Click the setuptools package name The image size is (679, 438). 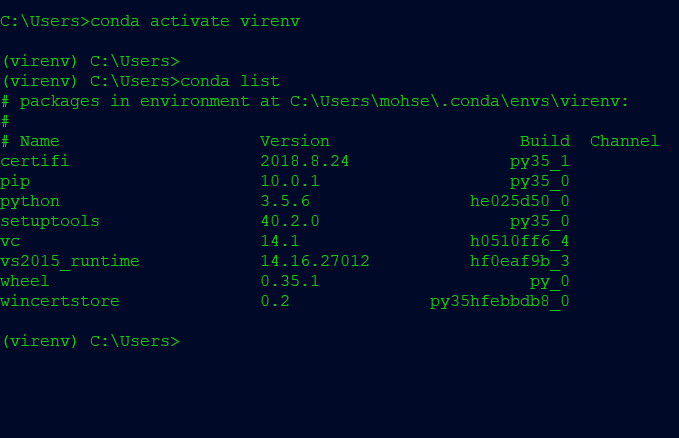[50, 221]
